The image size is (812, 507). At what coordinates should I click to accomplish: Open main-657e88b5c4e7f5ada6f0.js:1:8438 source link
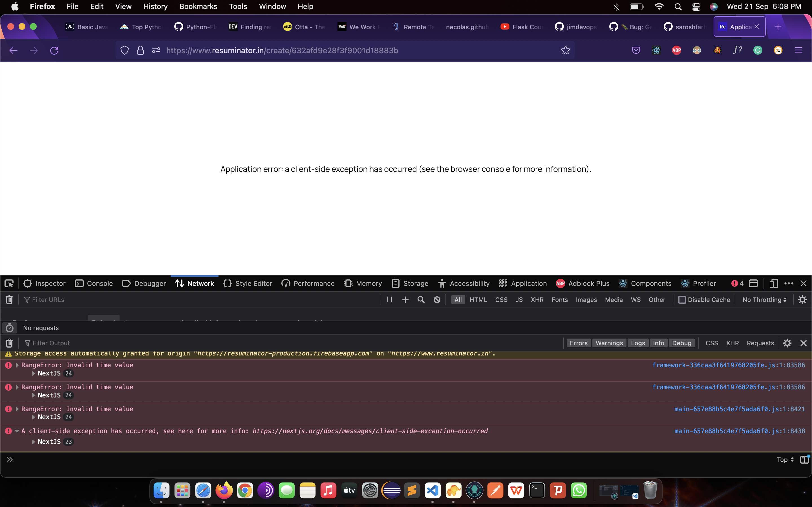click(740, 431)
